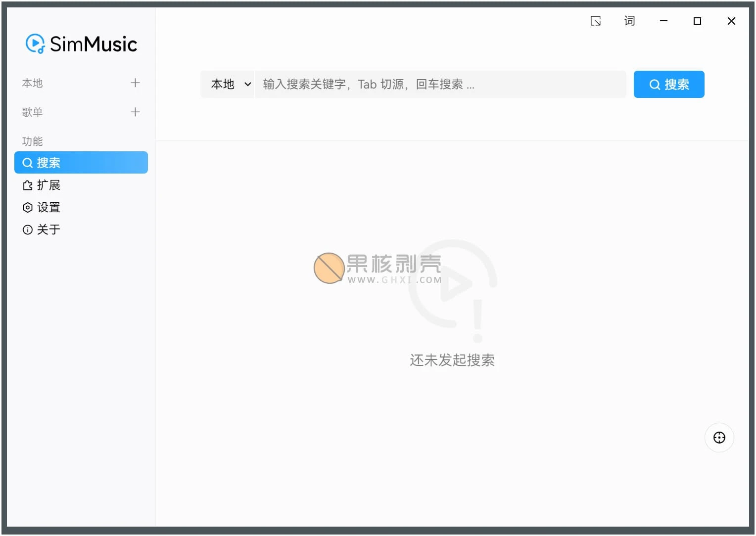
Task: Open the 本地 search source dropdown
Action: click(228, 84)
